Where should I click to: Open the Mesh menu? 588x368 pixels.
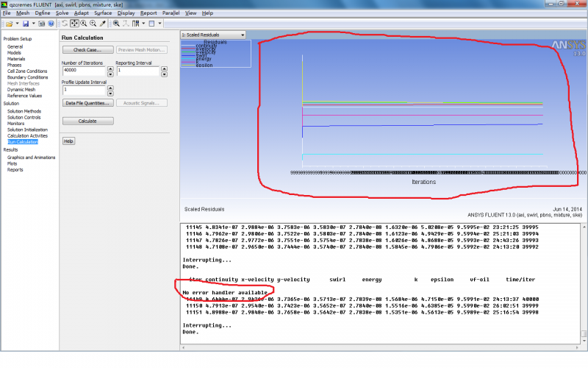click(23, 13)
